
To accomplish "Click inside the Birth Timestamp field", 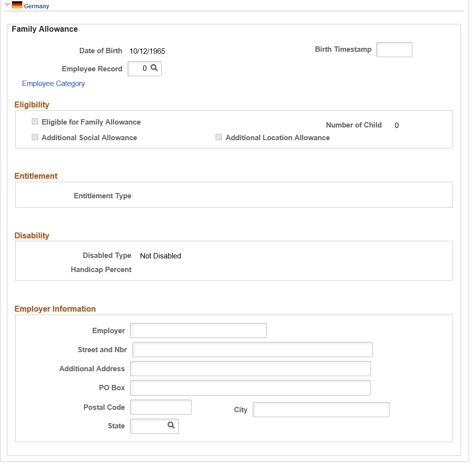I will [x=394, y=49].
